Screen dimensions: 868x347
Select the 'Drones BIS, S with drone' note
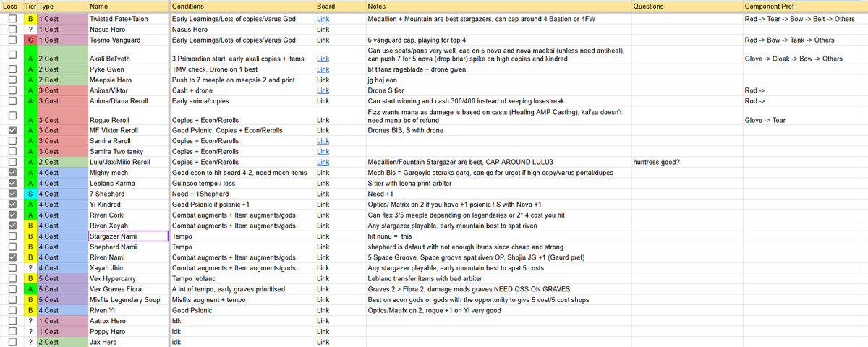498,131
